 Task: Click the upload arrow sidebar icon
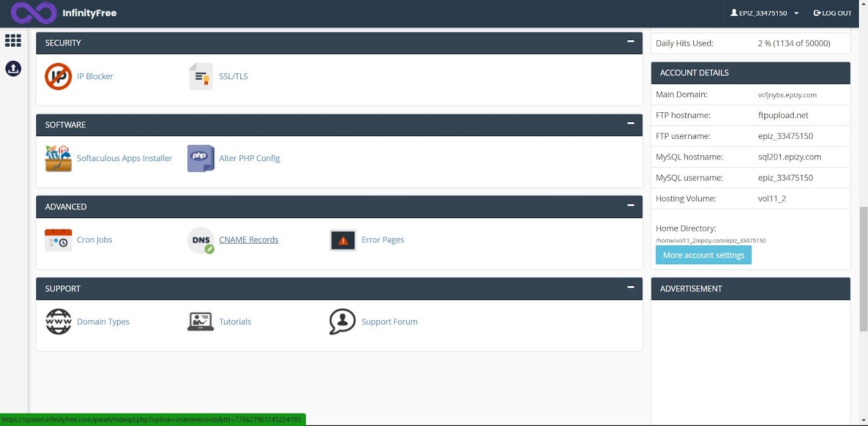click(x=13, y=68)
